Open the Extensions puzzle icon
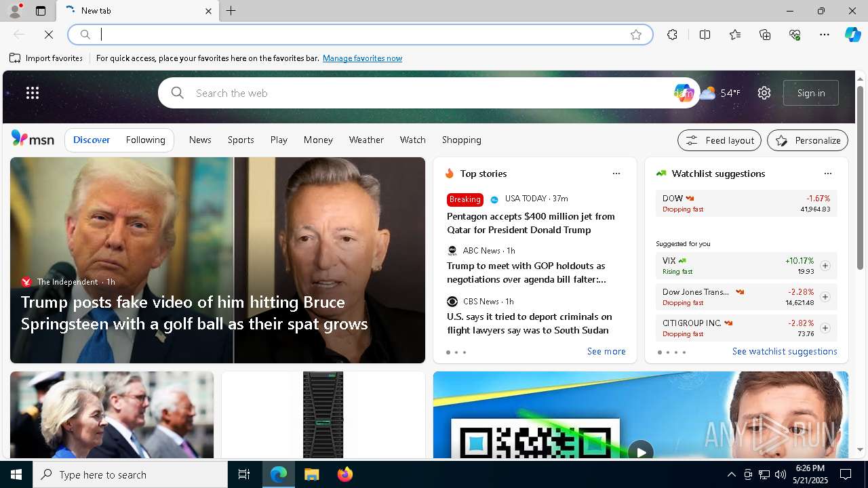Viewport: 868px width, 488px height. (672, 35)
